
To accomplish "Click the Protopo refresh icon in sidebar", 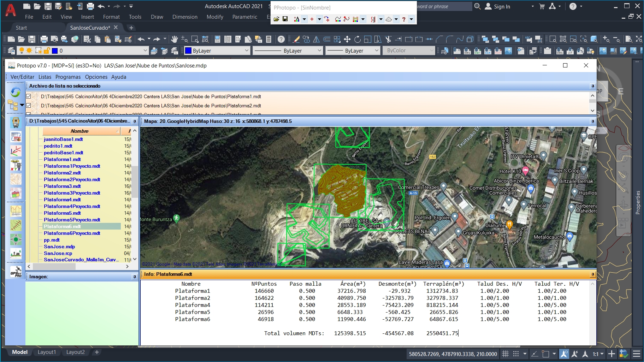I will 16,92.
